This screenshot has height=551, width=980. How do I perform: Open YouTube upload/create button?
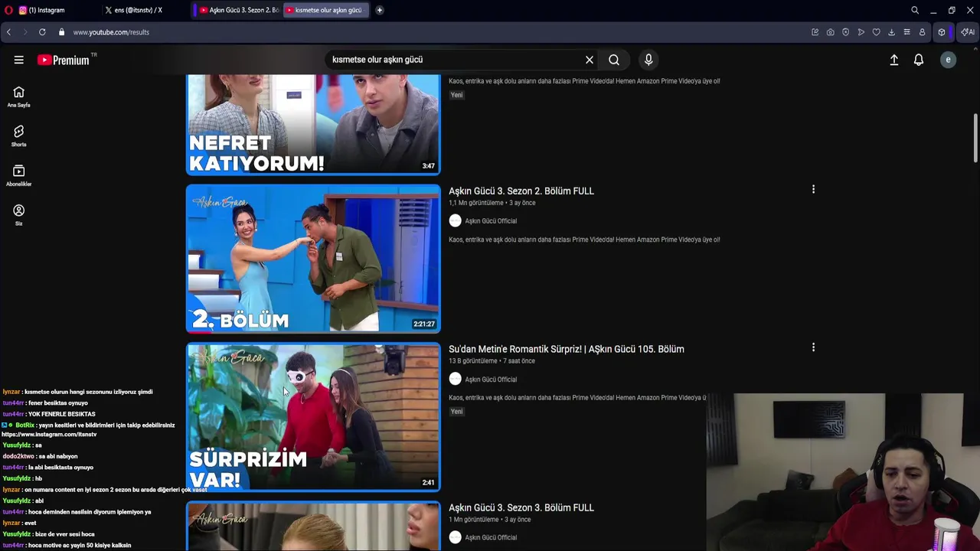[x=893, y=60]
